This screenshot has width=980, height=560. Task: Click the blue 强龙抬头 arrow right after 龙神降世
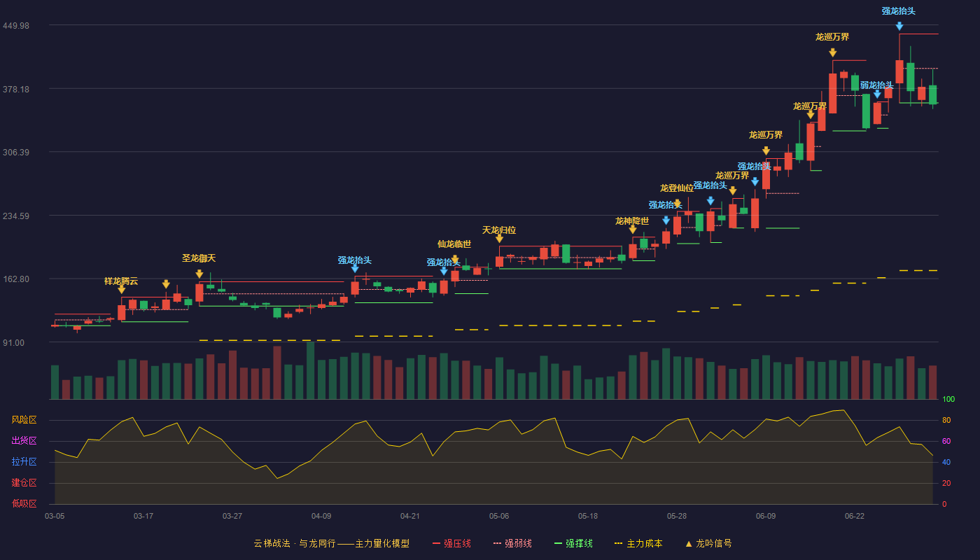[x=666, y=220]
